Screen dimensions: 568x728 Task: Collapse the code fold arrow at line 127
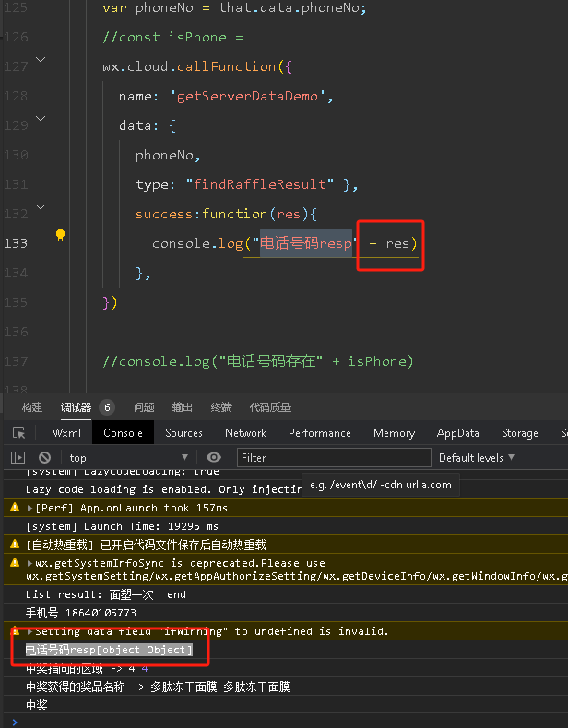[41, 59]
